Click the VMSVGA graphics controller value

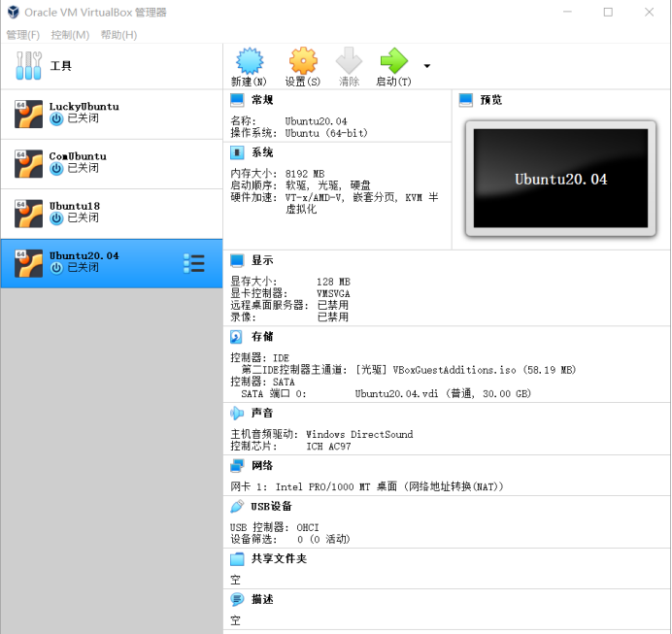pos(333,293)
